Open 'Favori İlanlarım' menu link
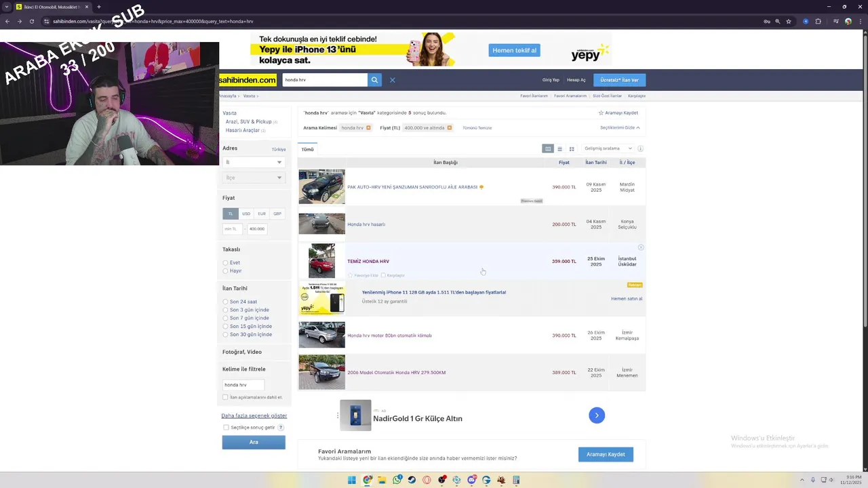Viewport: 868px width, 488px height. [534, 96]
